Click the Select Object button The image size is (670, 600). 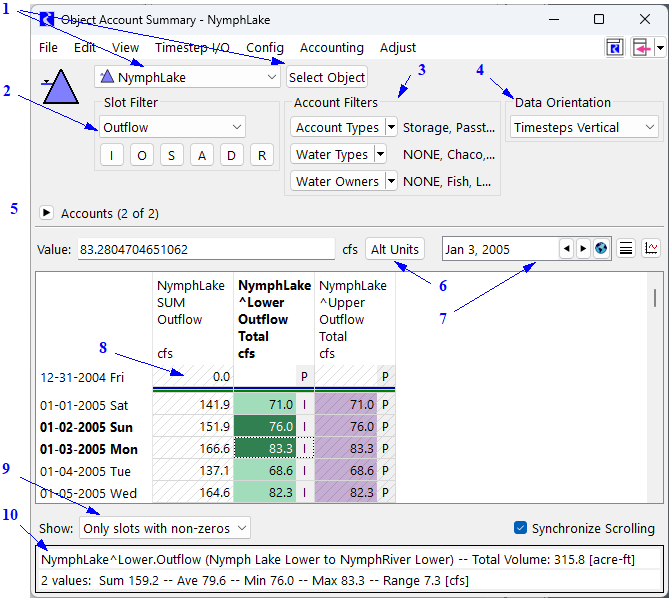tap(327, 77)
